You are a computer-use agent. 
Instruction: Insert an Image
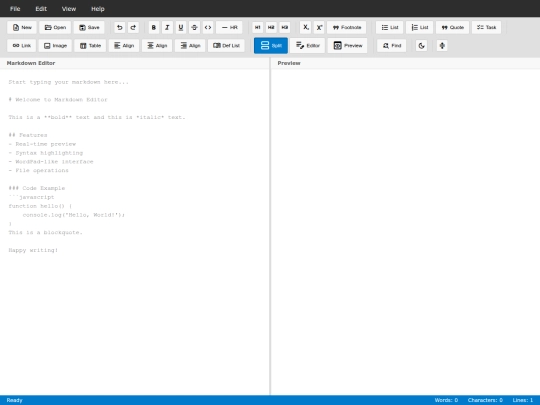[x=55, y=46]
